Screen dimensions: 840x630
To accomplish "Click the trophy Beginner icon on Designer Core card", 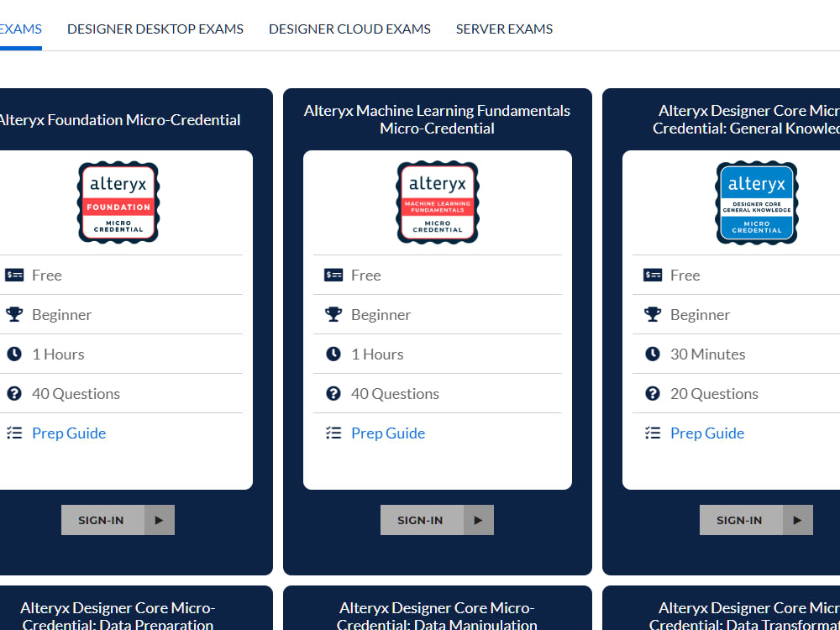I will pyautogui.click(x=652, y=313).
